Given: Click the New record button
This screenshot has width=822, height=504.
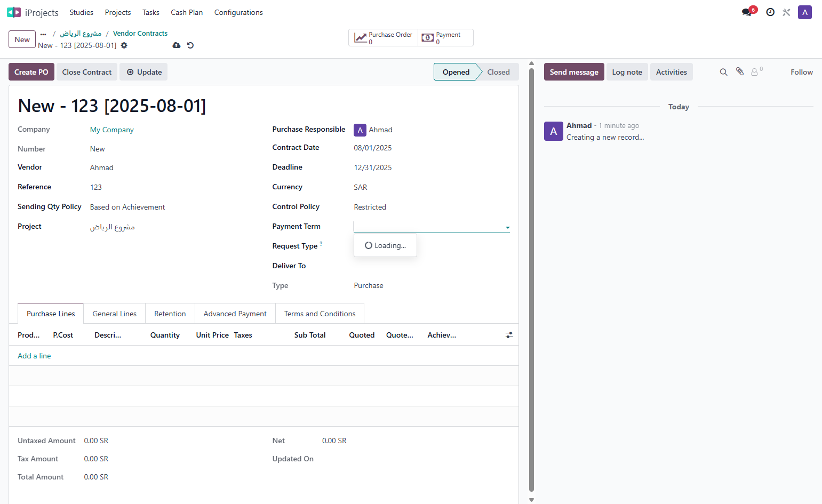Looking at the screenshot, I should pyautogui.click(x=22, y=39).
